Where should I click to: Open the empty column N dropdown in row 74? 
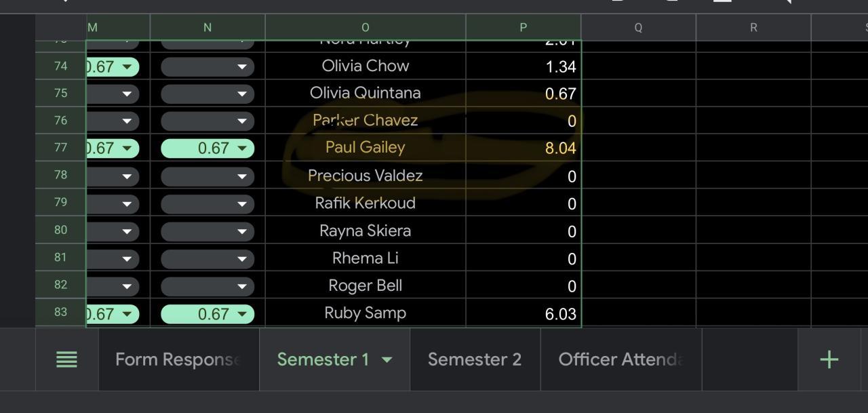click(x=208, y=66)
